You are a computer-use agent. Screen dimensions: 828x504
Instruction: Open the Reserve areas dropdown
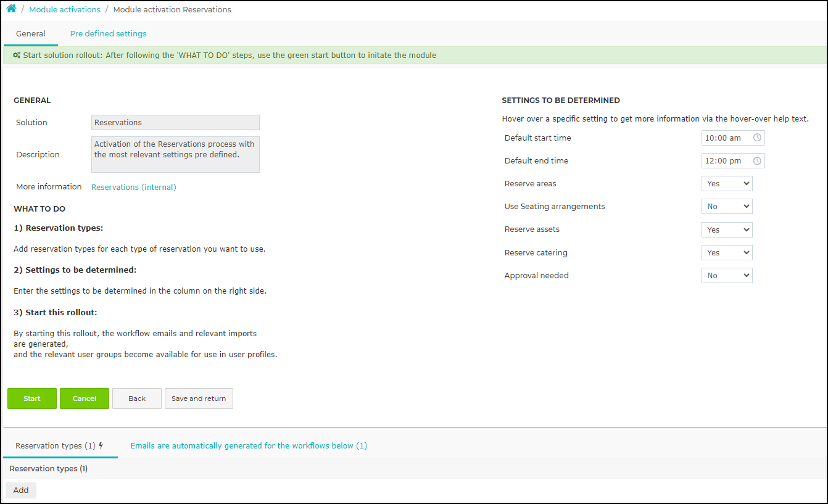click(x=727, y=184)
